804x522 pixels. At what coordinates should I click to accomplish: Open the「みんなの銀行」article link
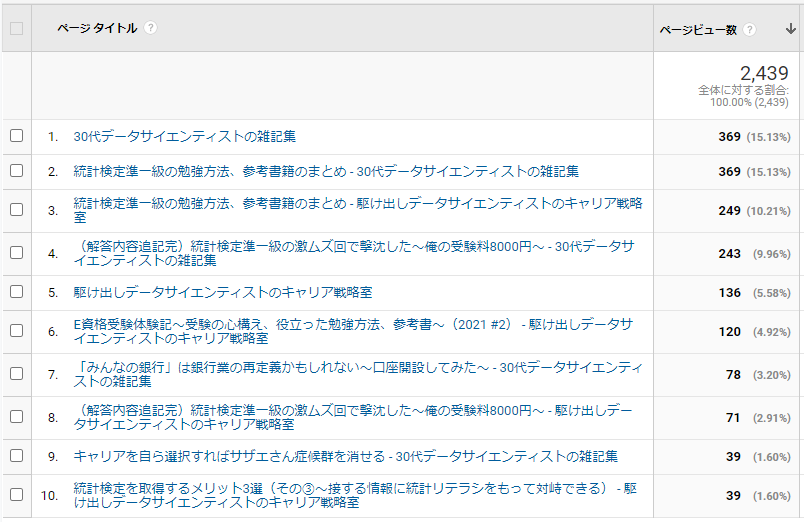(x=358, y=374)
